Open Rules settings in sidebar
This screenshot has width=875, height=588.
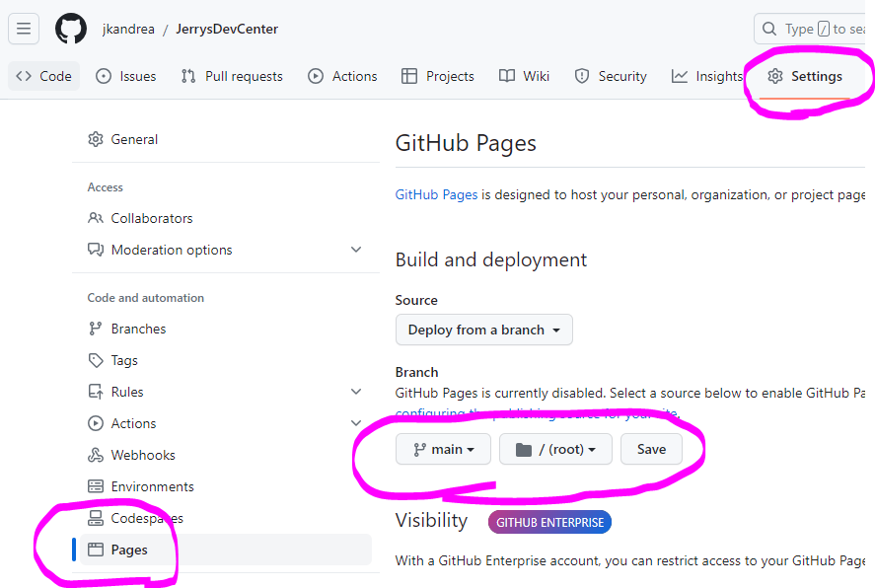[226, 393]
